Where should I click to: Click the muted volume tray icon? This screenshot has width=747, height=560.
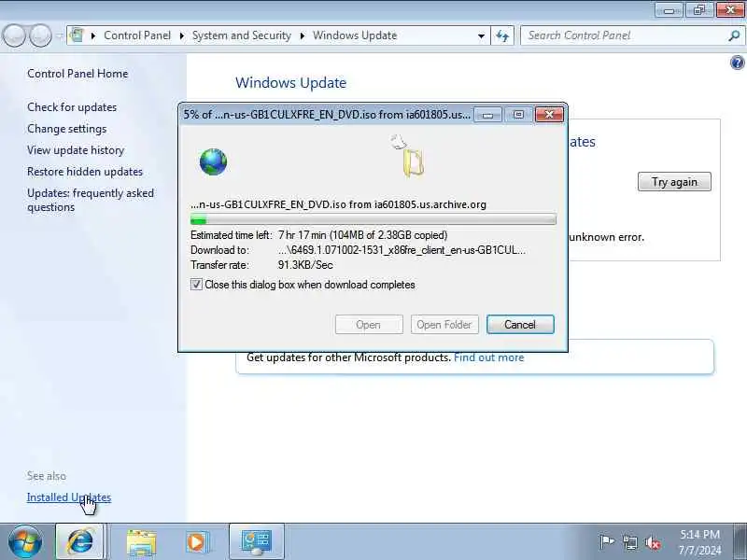[x=653, y=542]
